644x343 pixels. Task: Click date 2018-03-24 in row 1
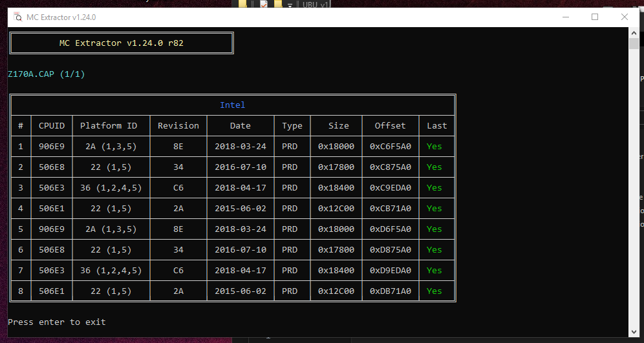[x=241, y=147]
